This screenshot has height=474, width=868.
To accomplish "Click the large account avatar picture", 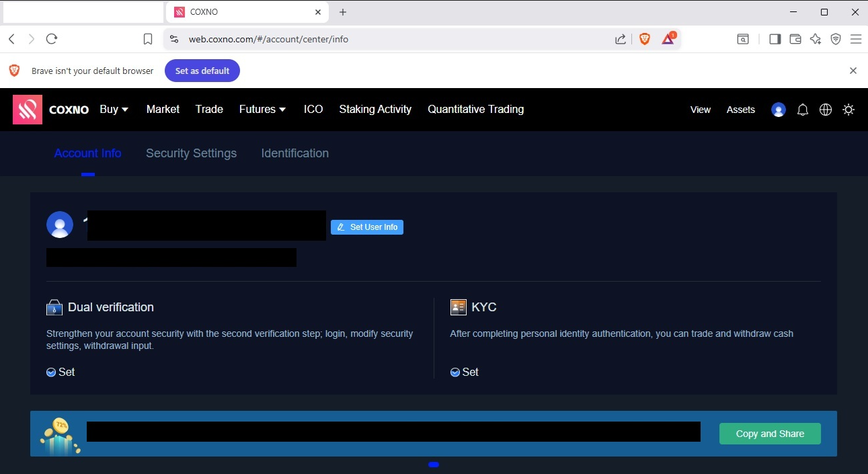I will (x=60, y=225).
